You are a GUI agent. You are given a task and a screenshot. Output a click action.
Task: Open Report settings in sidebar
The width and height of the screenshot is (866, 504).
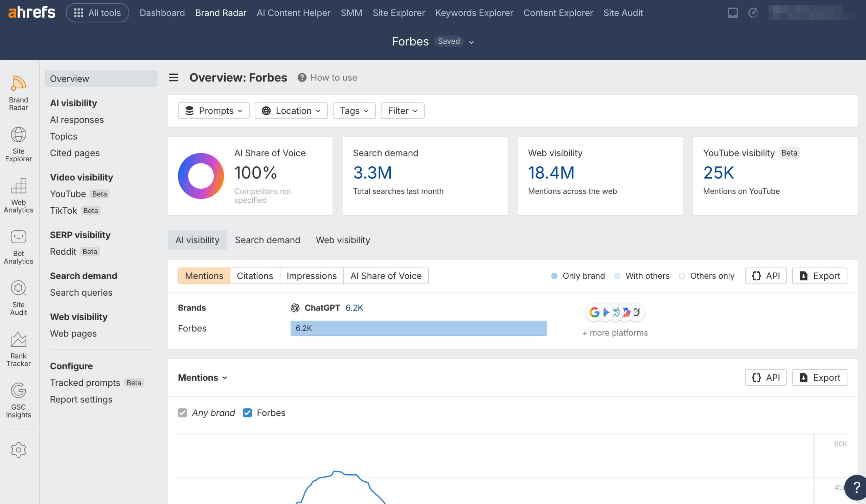point(81,399)
